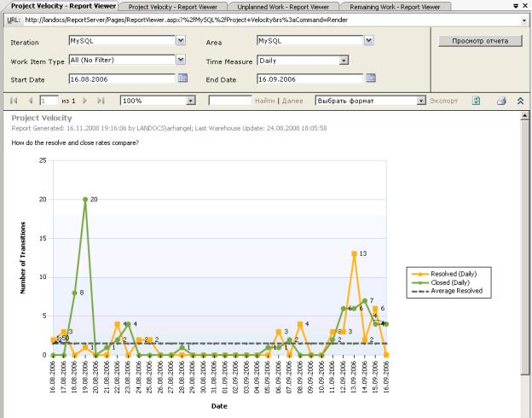Open the export format dropdown
532x418 pixels.
point(421,101)
